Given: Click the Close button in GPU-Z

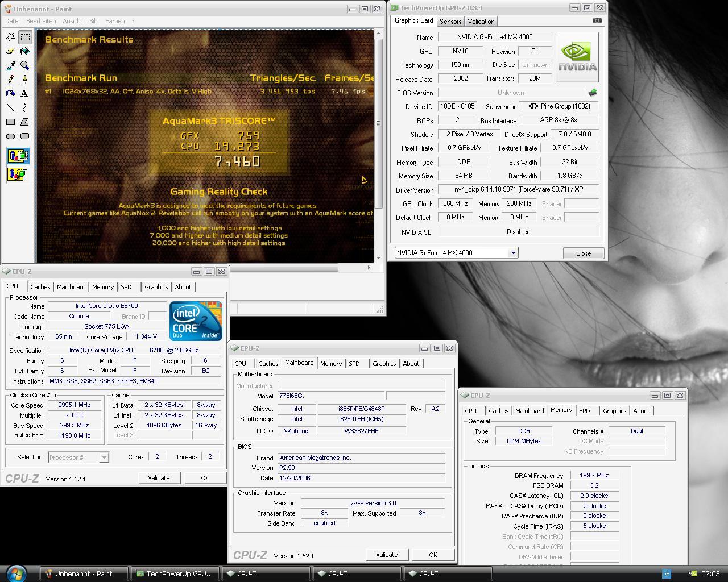Looking at the screenshot, I should point(583,253).
